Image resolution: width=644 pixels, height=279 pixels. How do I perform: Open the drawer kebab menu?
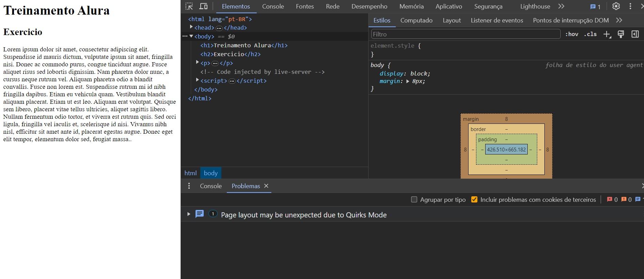pyautogui.click(x=189, y=186)
